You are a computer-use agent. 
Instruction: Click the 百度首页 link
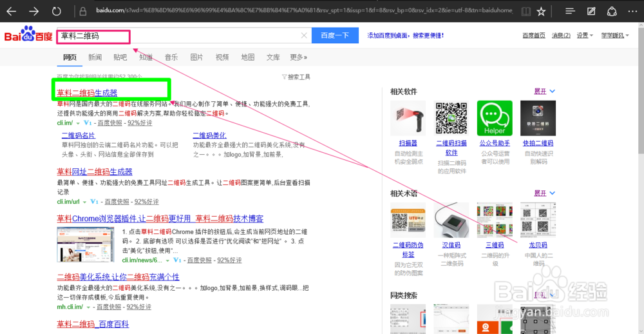534,35
